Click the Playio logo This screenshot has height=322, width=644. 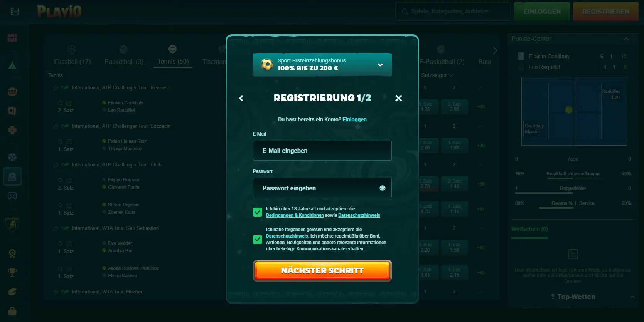pyautogui.click(x=59, y=12)
